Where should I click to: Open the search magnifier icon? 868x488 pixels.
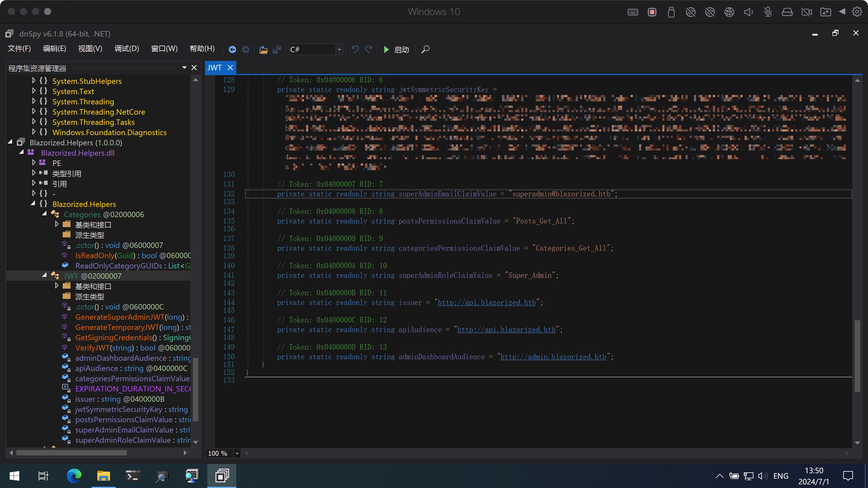coord(425,49)
